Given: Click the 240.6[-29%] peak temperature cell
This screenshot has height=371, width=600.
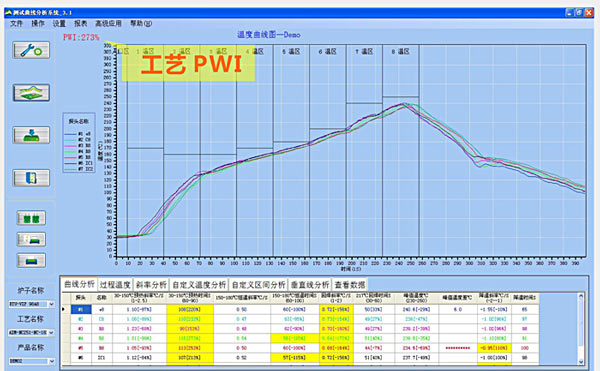Looking at the screenshot, I should click(416, 309).
